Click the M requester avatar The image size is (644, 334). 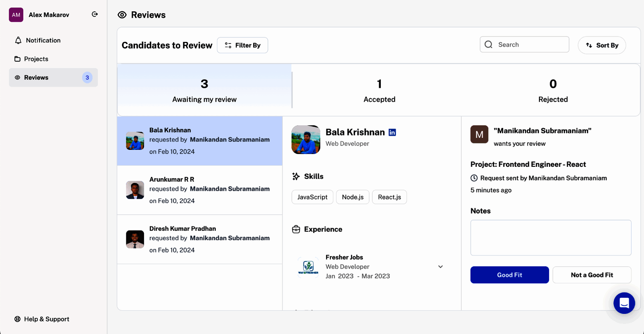coord(479,135)
